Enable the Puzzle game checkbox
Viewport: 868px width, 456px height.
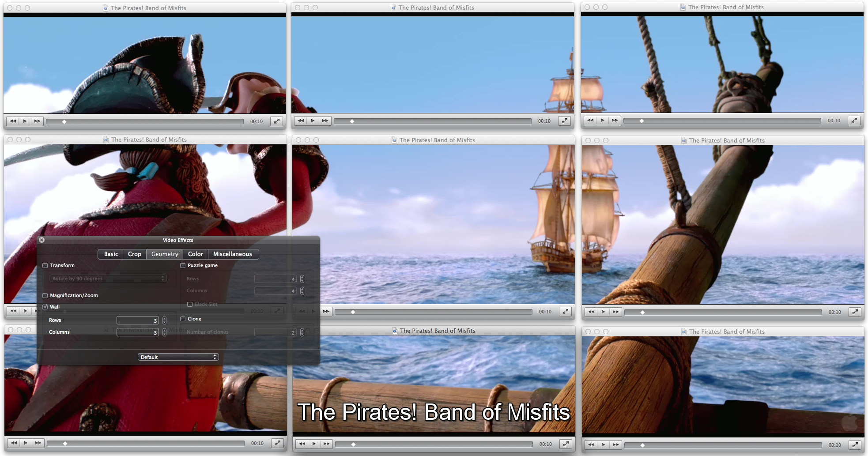click(183, 266)
